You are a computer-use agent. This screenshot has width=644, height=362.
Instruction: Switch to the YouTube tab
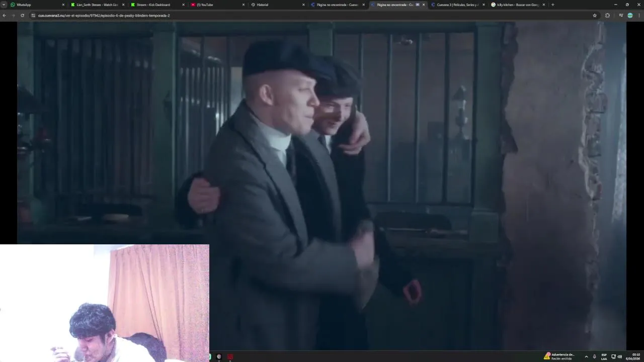click(x=217, y=5)
